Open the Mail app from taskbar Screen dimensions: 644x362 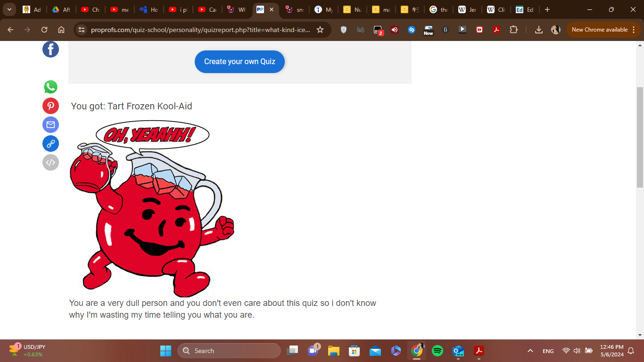coord(375,351)
